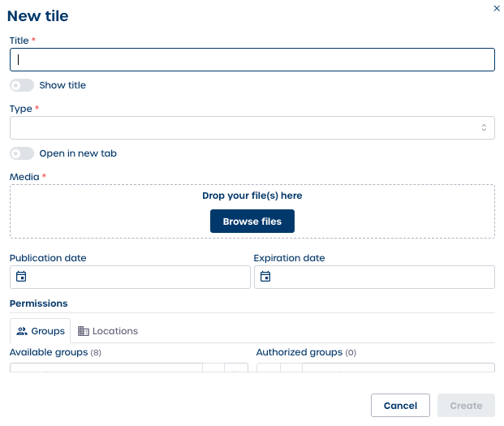Enable the Show title switch
Screen dimensions: 504x426
click(x=22, y=85)
